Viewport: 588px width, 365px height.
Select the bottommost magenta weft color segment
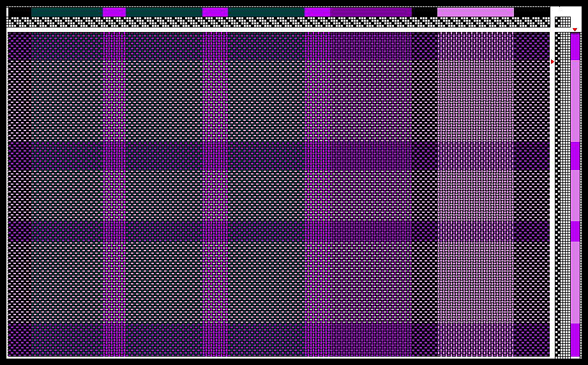tap(575, 340)
